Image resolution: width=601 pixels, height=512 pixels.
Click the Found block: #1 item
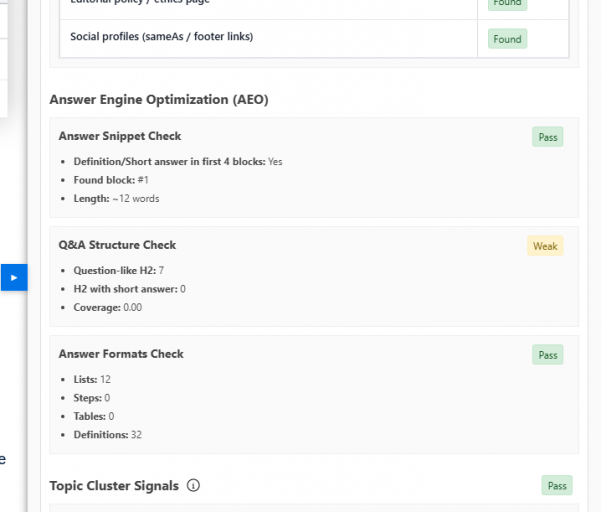click(x=110, y=180)
